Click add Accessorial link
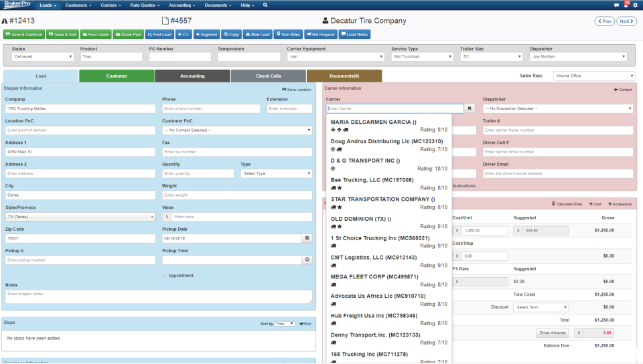643x364 pixels. tap(620, 204)
